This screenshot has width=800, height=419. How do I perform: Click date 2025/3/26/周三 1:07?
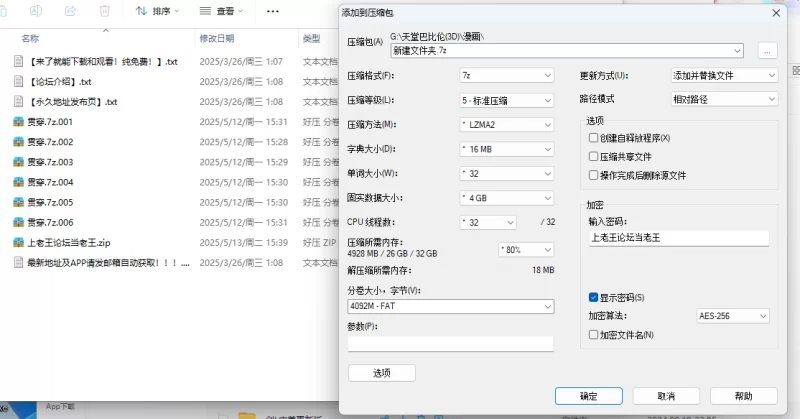[x=241, y=61]
